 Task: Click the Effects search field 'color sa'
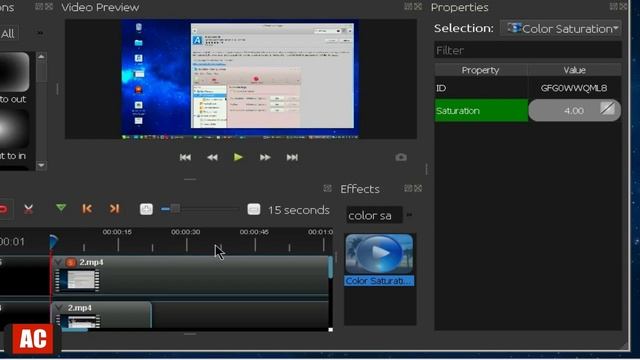point(374,215)
